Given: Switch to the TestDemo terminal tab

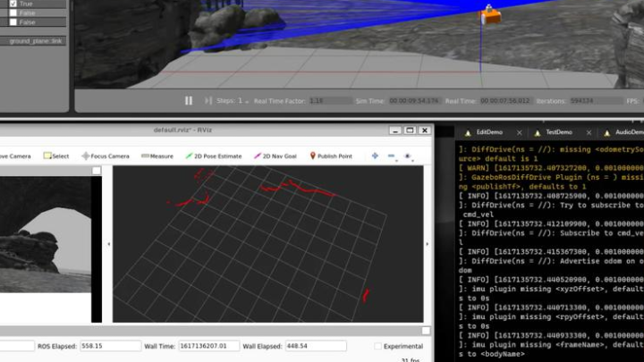Looking at the screenshot, I should click(x=558, y=132).
